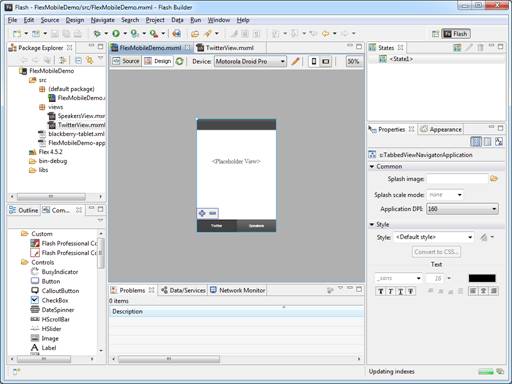Open the Run icon dropdown arrow

tap(125, 33)
